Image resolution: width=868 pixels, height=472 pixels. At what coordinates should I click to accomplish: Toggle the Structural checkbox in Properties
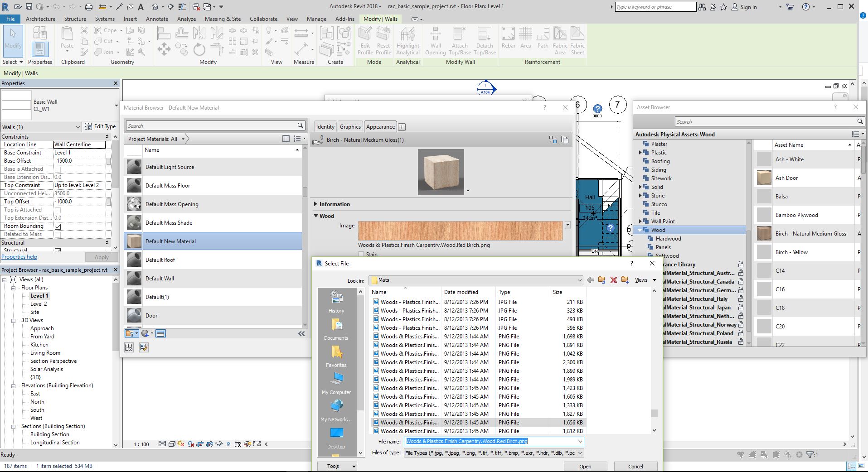click(58, 250)
